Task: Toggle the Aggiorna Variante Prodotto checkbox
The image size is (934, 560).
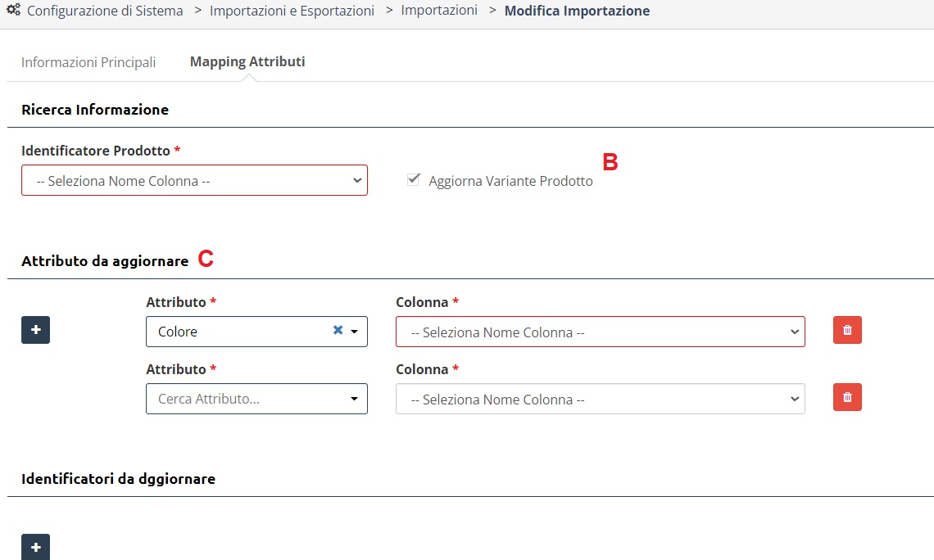Action: pyautogui.click(x=414, y=179)
